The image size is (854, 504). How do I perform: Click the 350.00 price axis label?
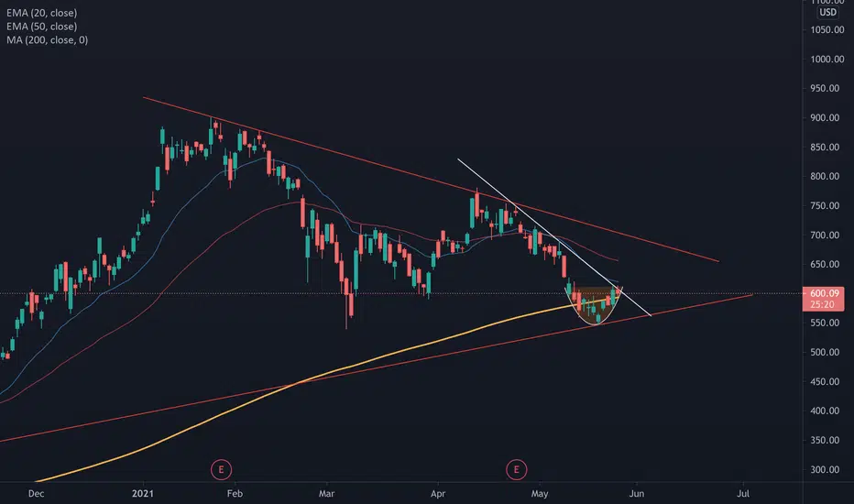point(825,440)
